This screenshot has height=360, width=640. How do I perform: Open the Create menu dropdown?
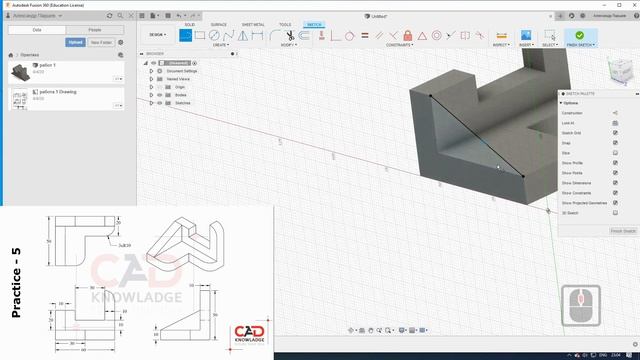click(x=221, y=45)
